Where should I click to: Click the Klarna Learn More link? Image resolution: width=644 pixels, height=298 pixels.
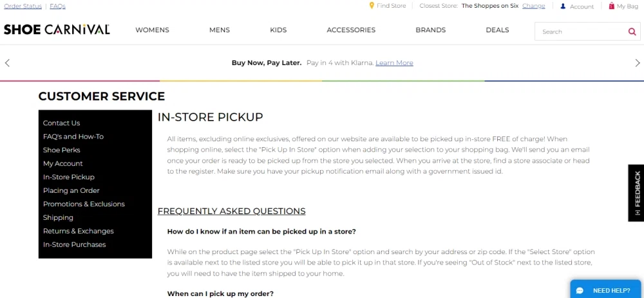coord(394,63)
